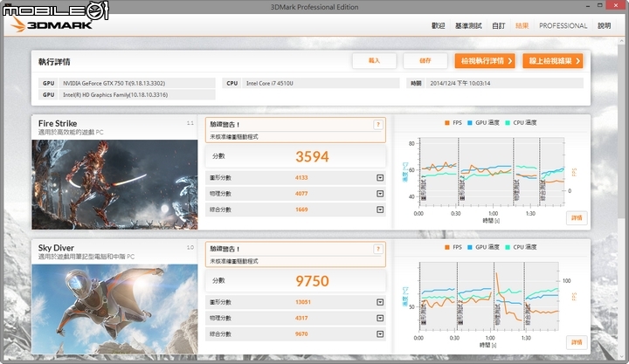Click the 載入 load button
Viewport: 629px width, 364px height.
(374, 60)
